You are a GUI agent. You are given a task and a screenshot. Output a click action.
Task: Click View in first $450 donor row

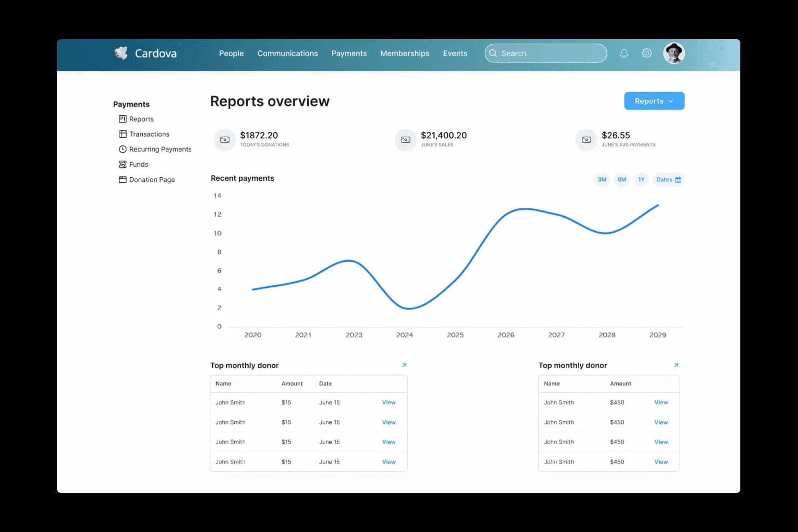coord(661,402)
